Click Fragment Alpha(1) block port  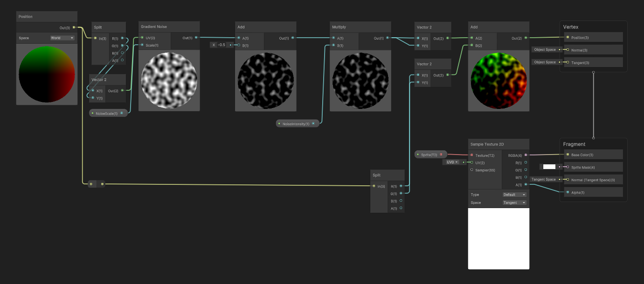coord(568,192)
